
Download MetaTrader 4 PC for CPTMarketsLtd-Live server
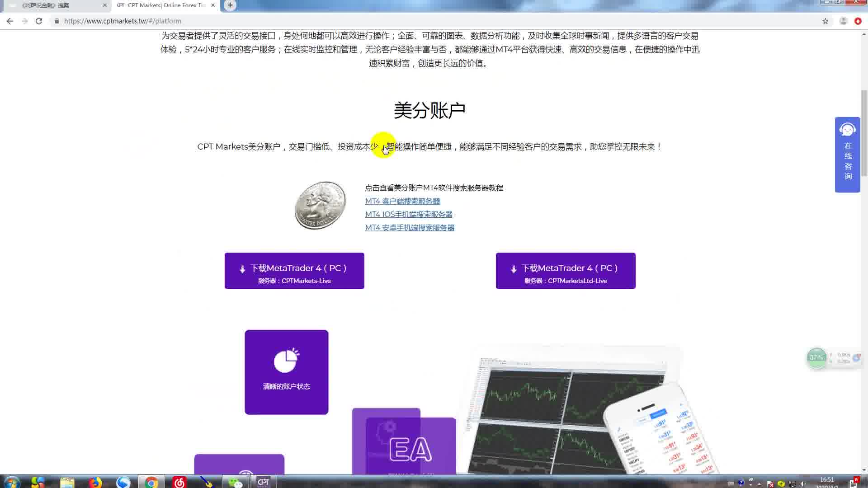pos(566,271)
